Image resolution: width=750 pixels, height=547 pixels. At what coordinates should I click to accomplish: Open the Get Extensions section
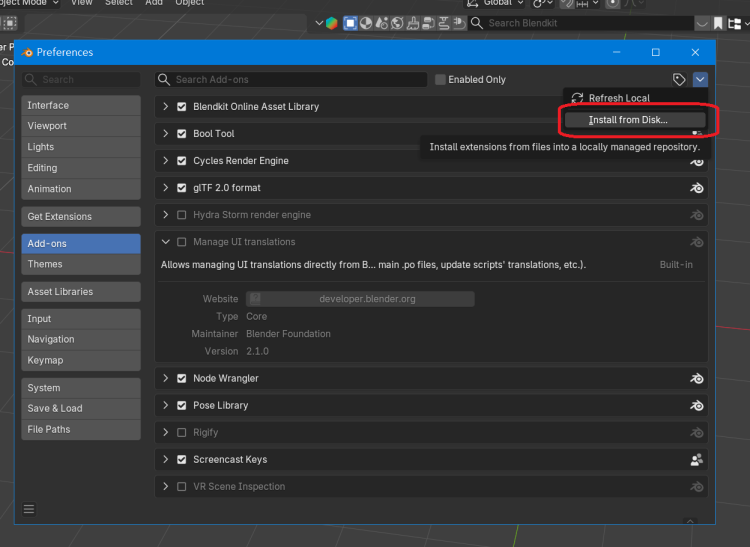click(81, 217)
